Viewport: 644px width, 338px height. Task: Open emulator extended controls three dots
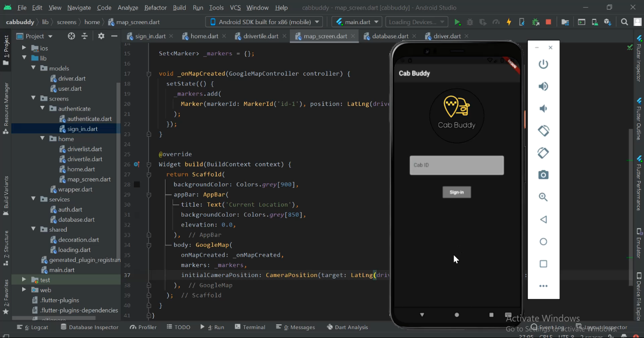click(x=544, y=286)
